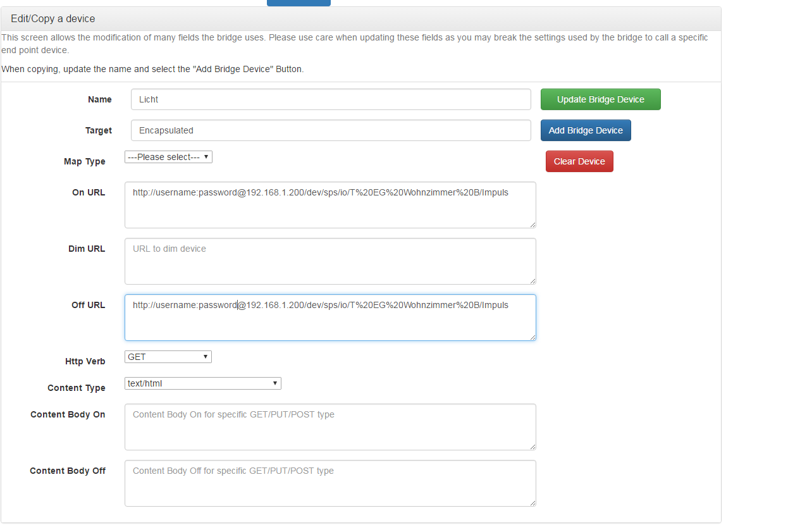
Task: Click the Content Body On label
Action: click(x=68, y=414)
